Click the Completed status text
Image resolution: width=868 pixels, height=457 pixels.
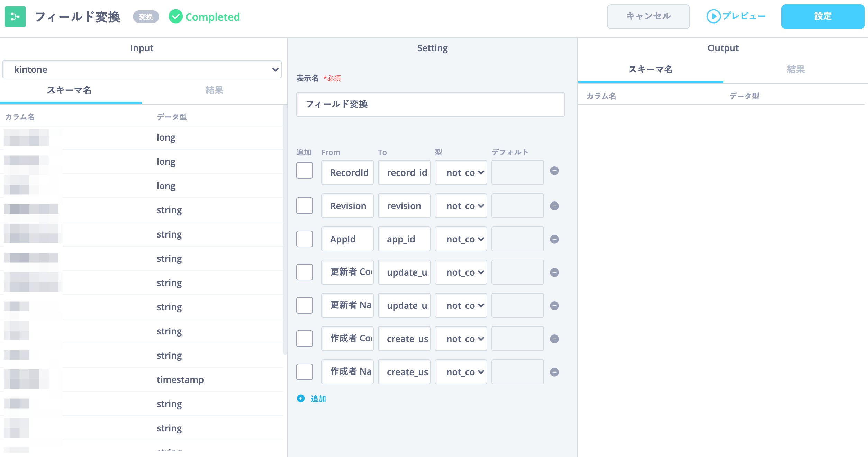click(x=213, y=17)
